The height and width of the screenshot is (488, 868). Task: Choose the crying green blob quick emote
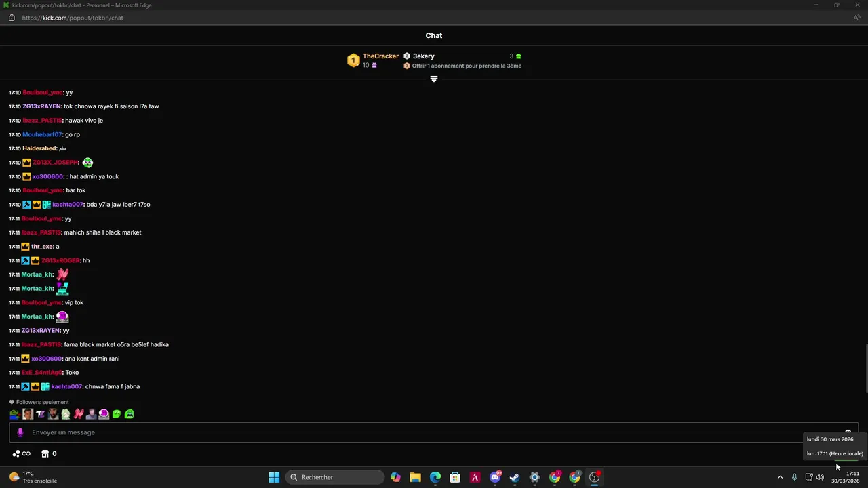130,414
